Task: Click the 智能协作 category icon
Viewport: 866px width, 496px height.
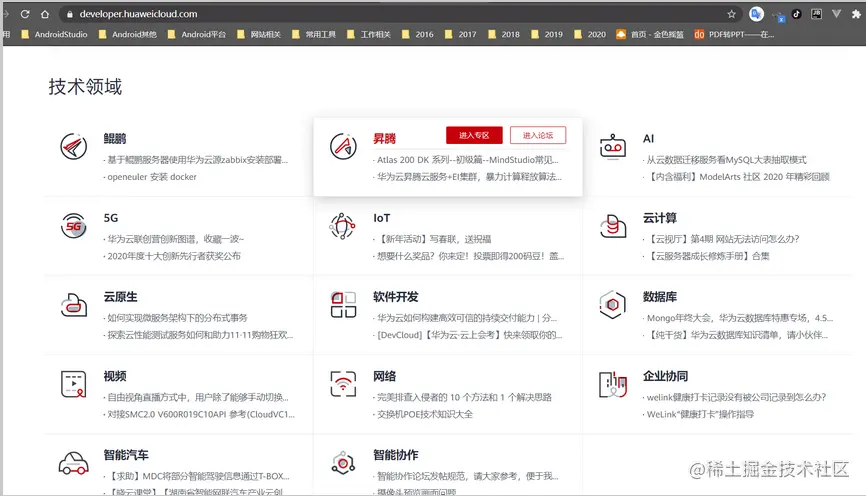Action: click(343, 463)
